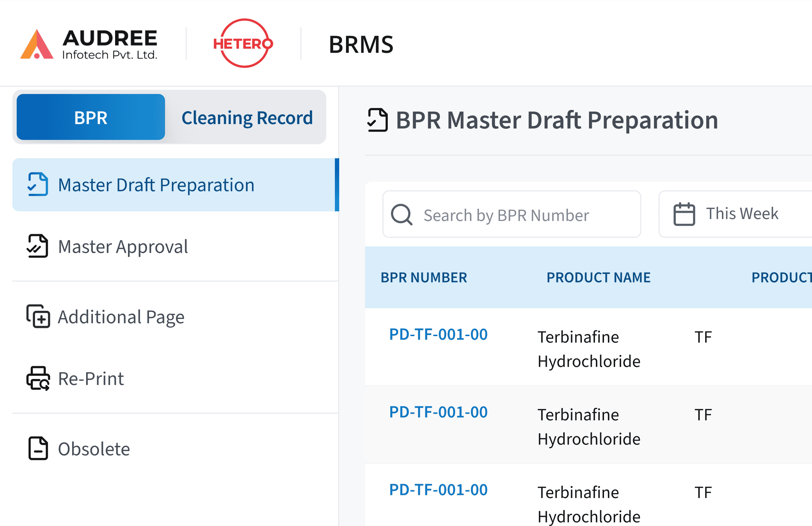The height and width of the screenshot is (526, 812).
Task: Switch to the Cleaning Record tab
Action: 247,117
